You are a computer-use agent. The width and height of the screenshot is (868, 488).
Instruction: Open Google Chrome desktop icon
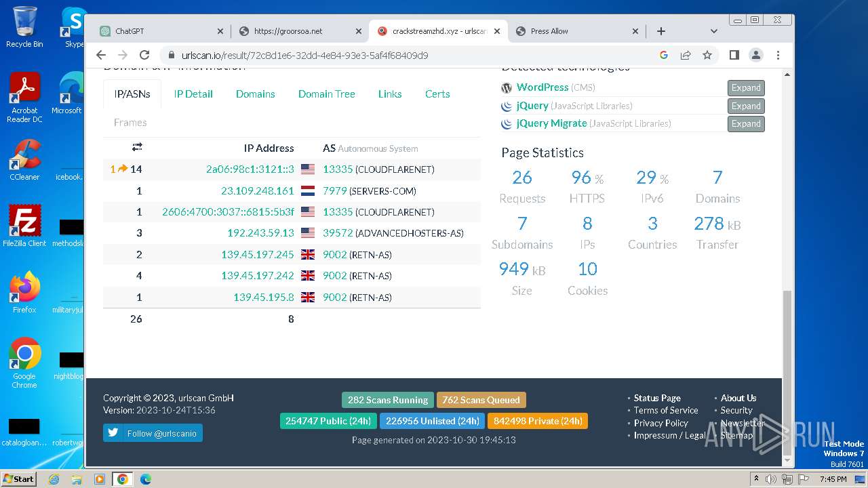click(x=24, y=363)
